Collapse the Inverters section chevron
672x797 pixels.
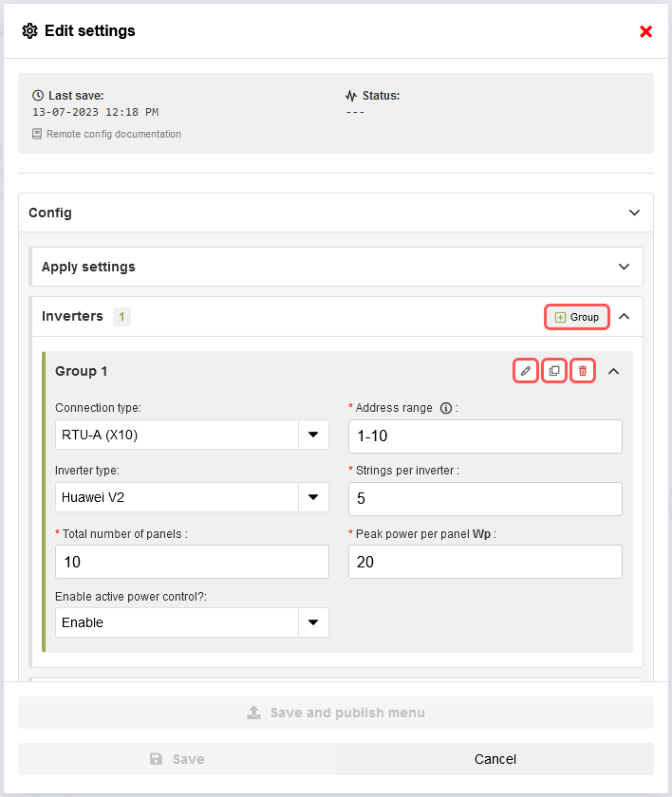click(624, 317)
